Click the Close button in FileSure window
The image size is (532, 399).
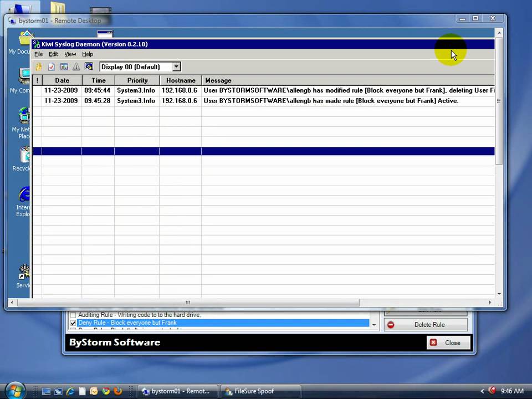448,342
